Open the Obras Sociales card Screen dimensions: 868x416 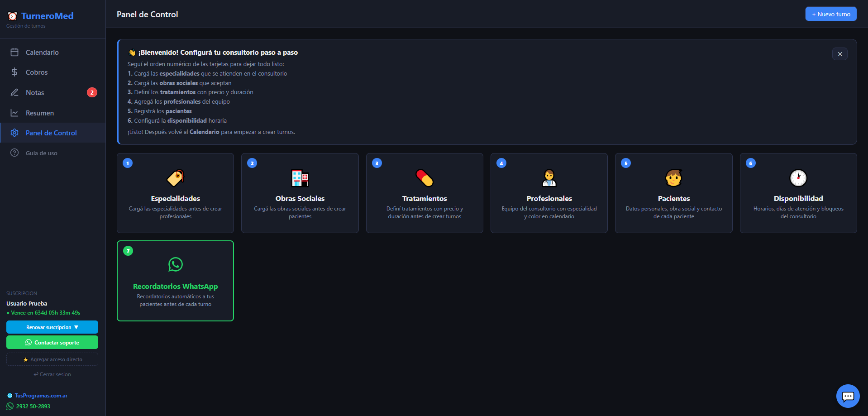(x=300, y=193)
